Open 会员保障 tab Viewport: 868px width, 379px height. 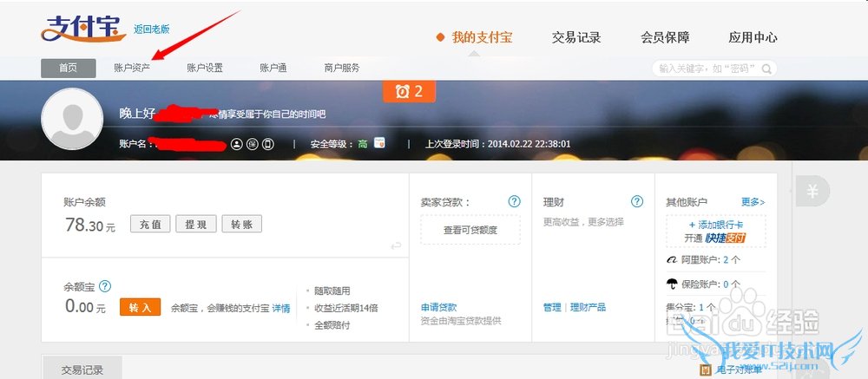tap(665, 37)
